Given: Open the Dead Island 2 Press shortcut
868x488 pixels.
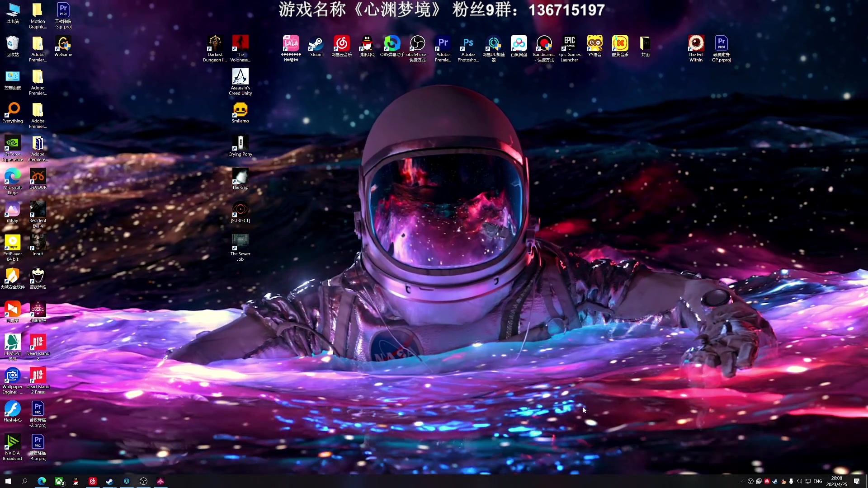Looking at the screenshot, I should coord(38,381).
